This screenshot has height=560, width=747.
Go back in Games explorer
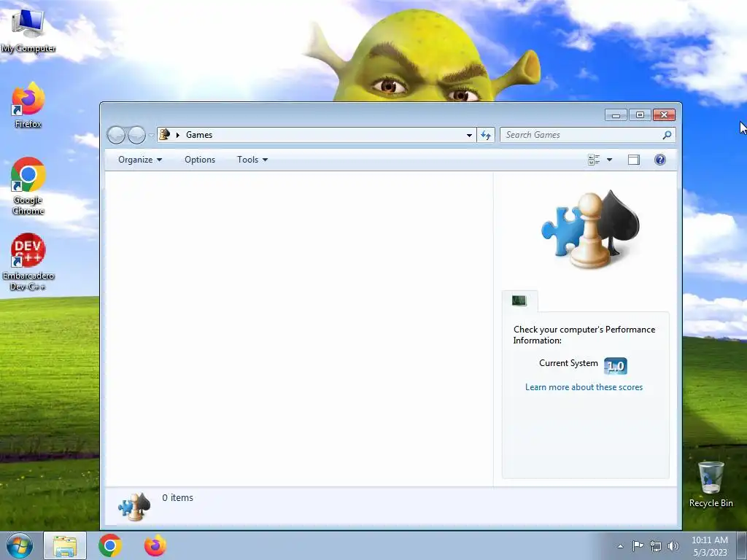116,135
